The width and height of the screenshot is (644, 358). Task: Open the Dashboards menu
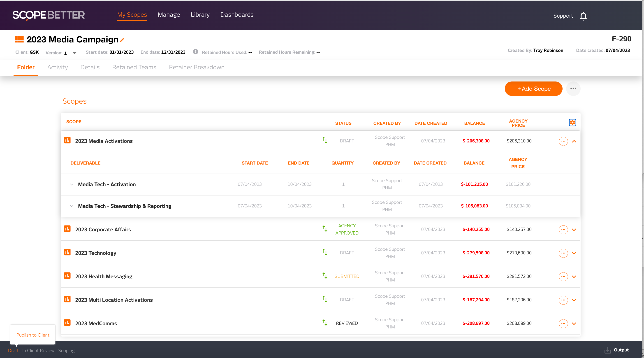coord(237,14)
